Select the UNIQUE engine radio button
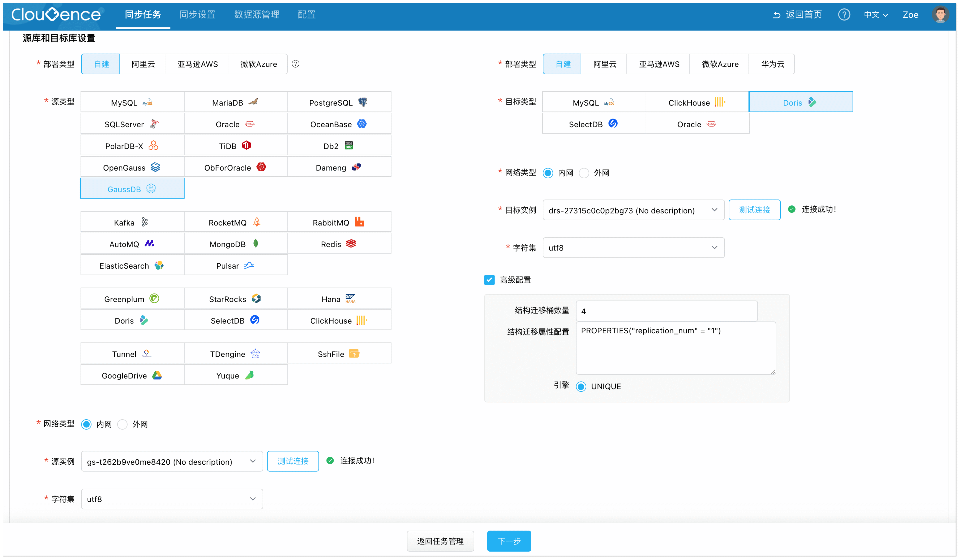This screenshot has width=960, height=560. (x=581, y=386)
